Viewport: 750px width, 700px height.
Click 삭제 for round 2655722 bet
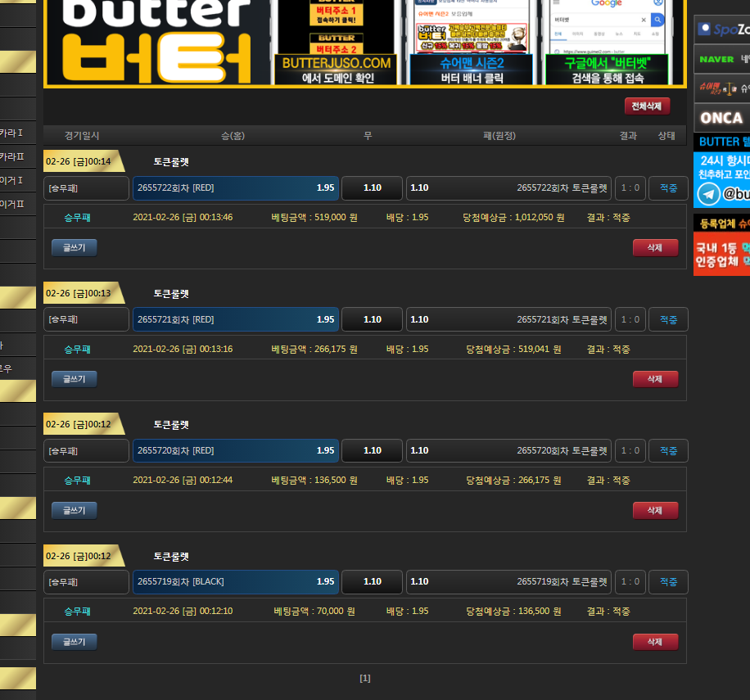click(x=655, y=247)
